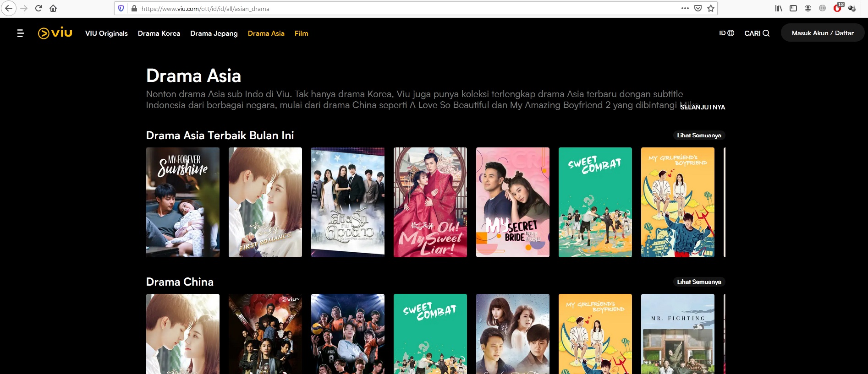The width and height of the screenshot is (868, 374).
Task: View site security padlock details
Action: coord(134,8)
